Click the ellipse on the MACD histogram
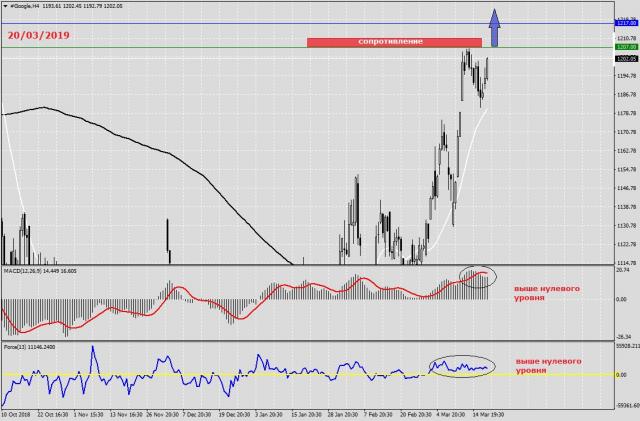Image resolution: width=640 pixels, height=421 pixels. tap(477, 273)
